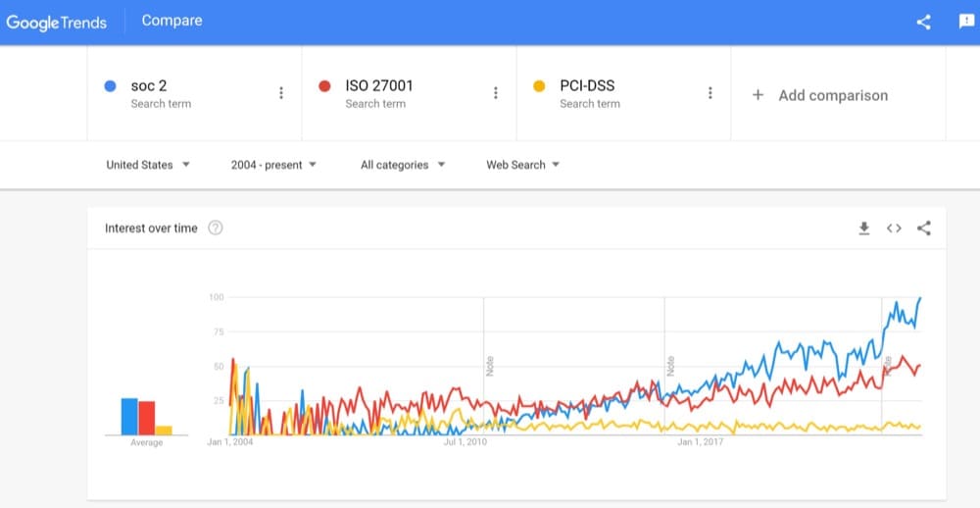This screenshot has height=508, width=980.
Task: Open the feedback icon in the header
Action: [966, 22]
